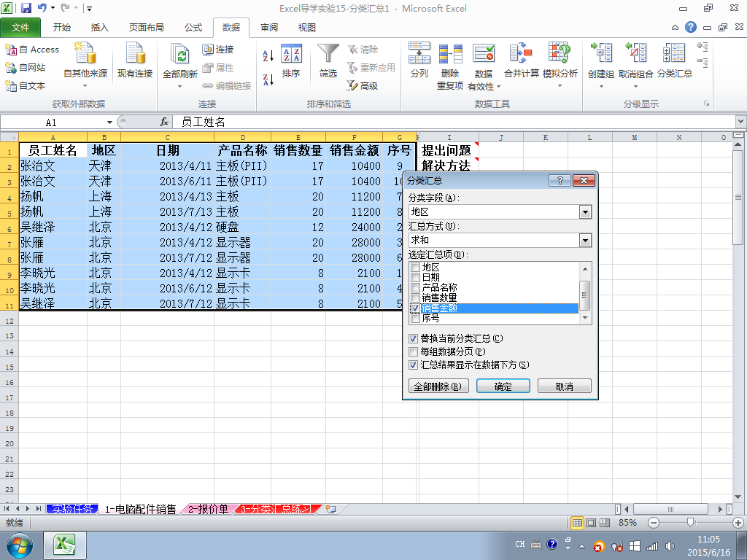Open the 分类字段 dropdown showing 地区

coord(586,212)
